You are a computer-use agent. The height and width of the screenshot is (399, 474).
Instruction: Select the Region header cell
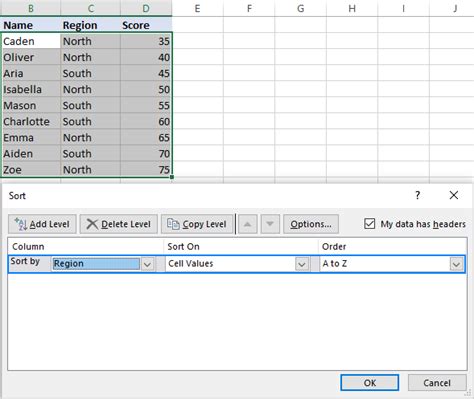click(x=91, y=25)
